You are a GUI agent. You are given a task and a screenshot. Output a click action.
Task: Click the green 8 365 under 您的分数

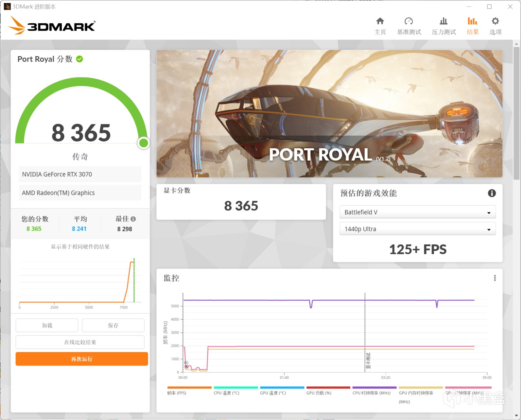34,229
